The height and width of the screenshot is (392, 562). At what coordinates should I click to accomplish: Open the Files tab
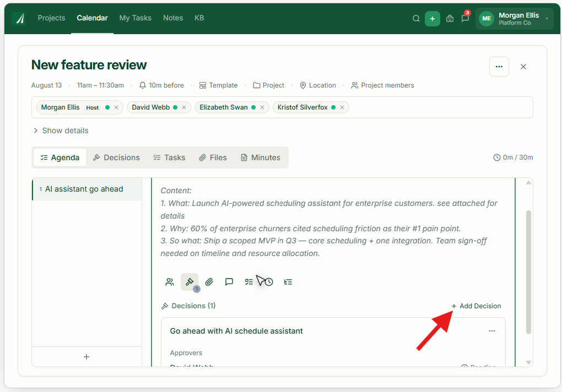(x=213, y=157)
